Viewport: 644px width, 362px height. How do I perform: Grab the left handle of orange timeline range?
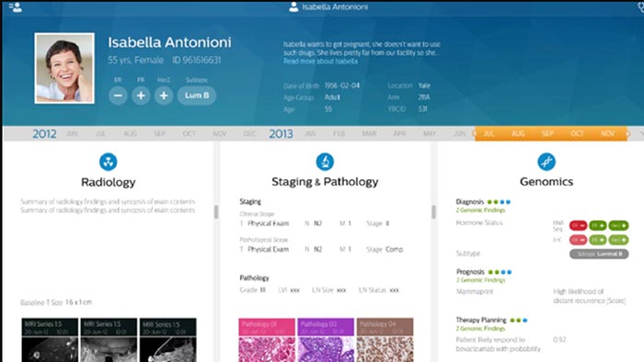click(475, 133)
